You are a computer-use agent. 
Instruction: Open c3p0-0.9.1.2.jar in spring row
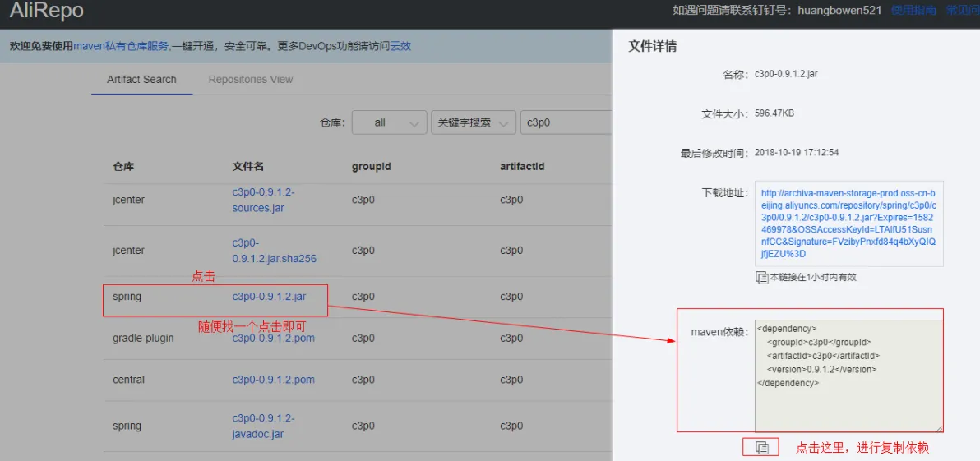click(269, 297)
